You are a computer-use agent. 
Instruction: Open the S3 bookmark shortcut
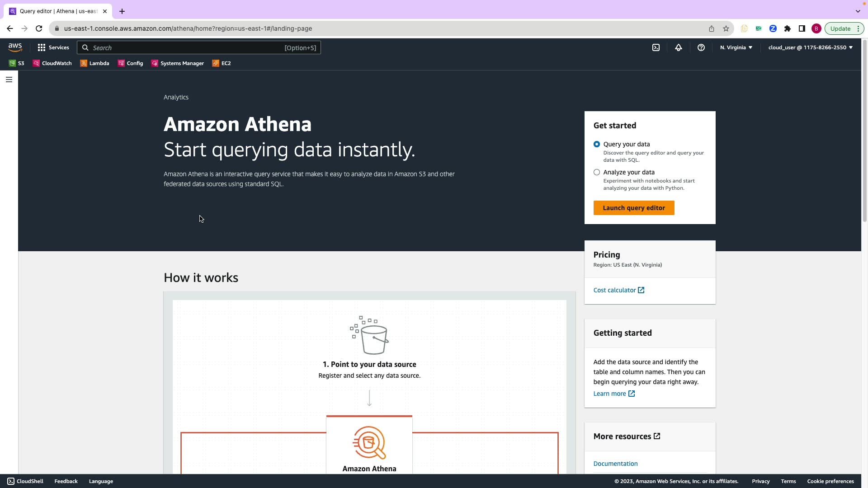click(17, 63)
